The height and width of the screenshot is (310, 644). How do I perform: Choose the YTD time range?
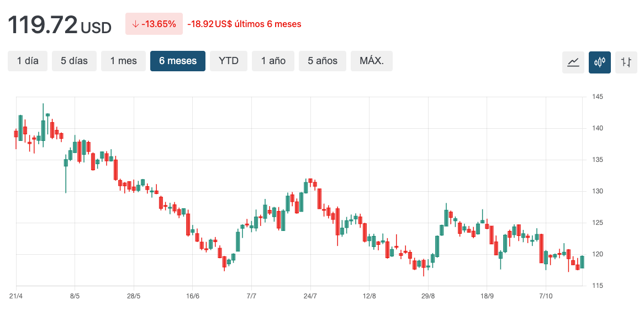[x=229, y=61]
